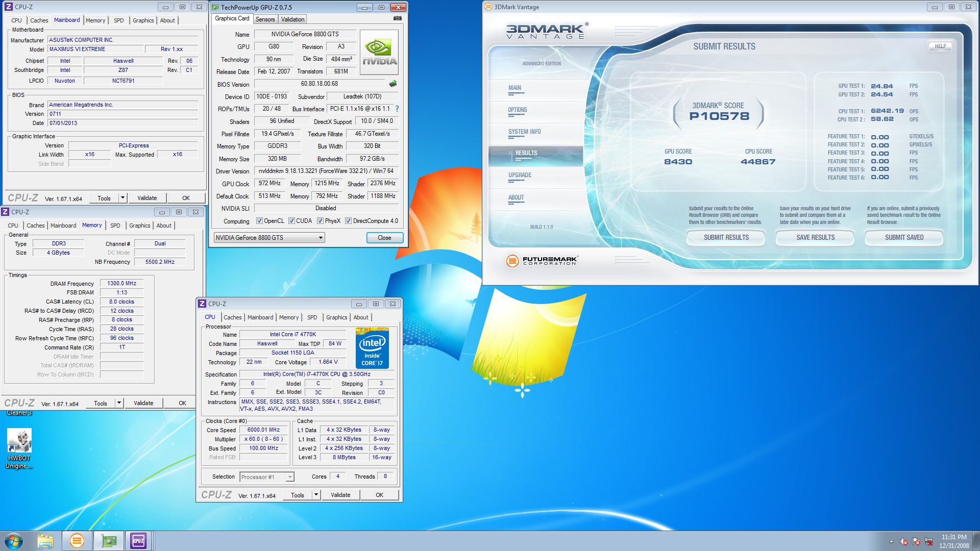
Task: Click the CPU score value 44867
Action: 758,162
